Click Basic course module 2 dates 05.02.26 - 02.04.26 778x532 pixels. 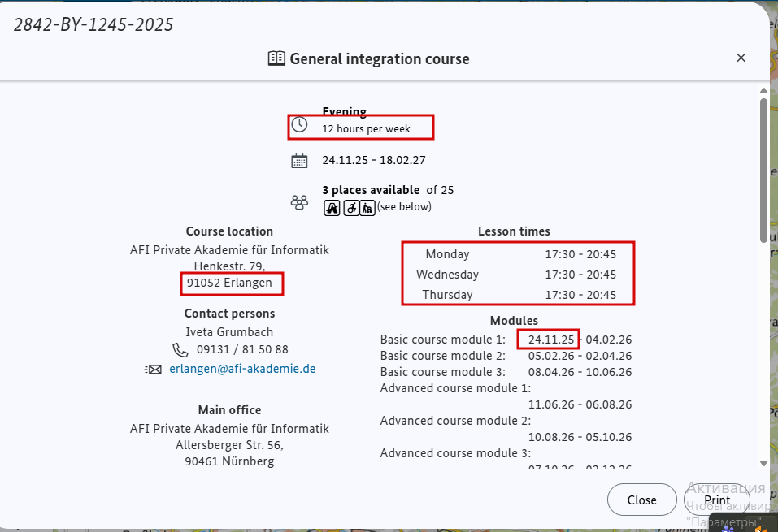580,356
